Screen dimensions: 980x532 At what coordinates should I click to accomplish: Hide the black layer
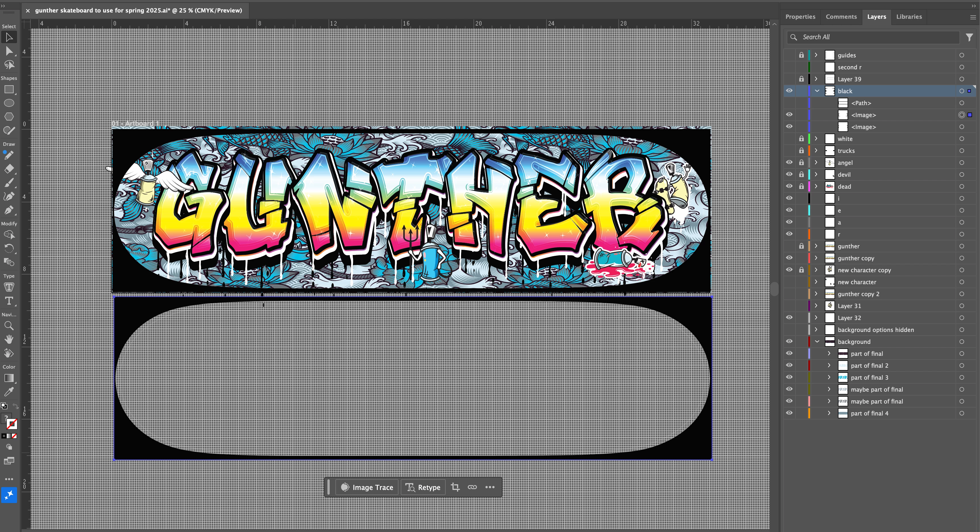789,91
